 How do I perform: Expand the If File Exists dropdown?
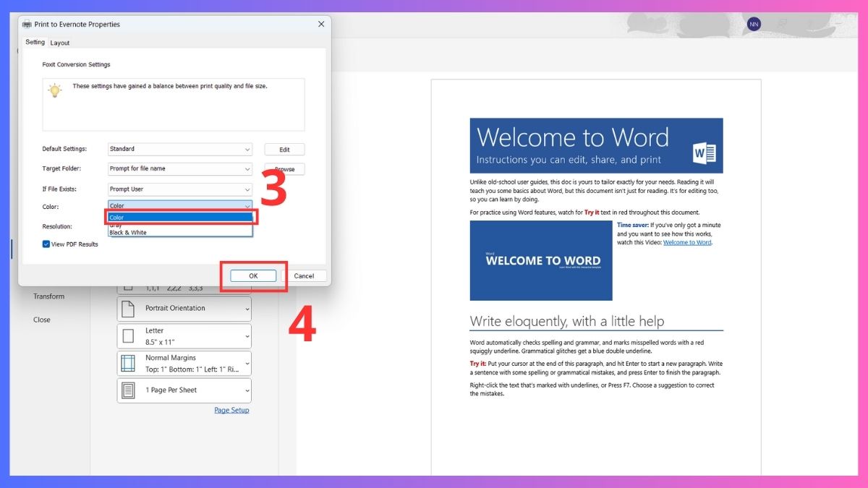(180, 189)
